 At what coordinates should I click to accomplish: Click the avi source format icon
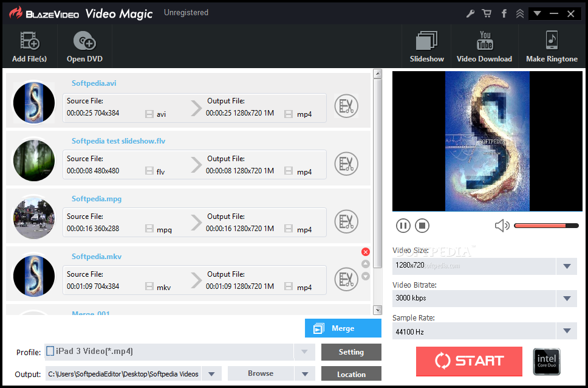click(149, 114)
